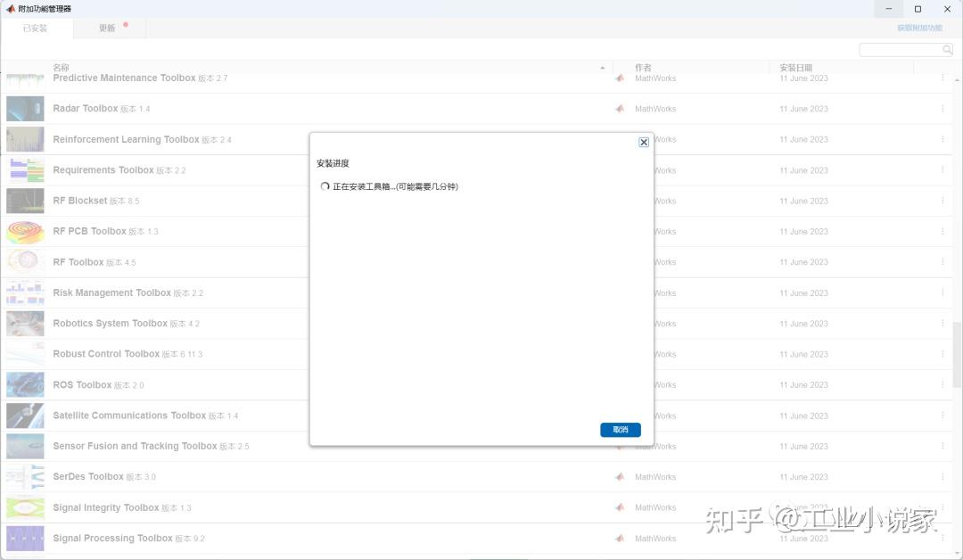
Task: Click inside the search input field
Action: 901,49
